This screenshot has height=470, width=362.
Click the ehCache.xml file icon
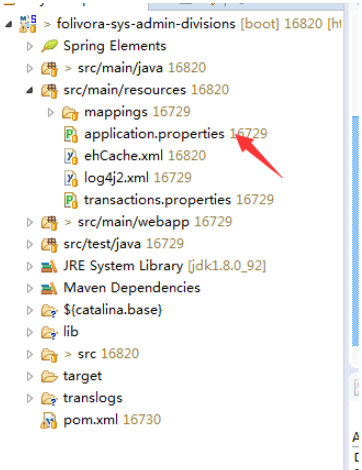[71, 156]
